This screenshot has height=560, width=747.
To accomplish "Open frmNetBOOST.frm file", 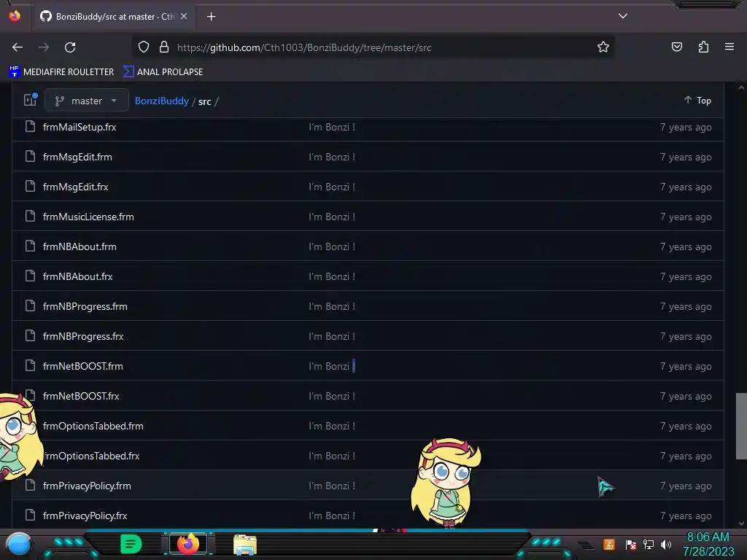I will (83, 366).
